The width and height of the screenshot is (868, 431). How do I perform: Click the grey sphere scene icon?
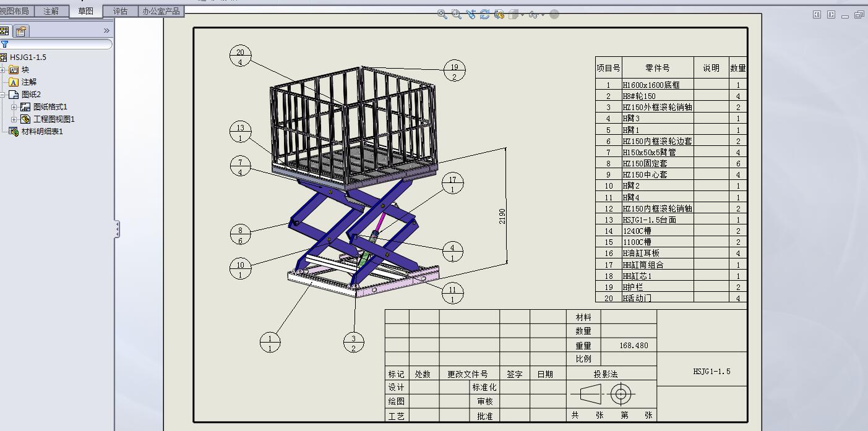(x=554, y=14)
